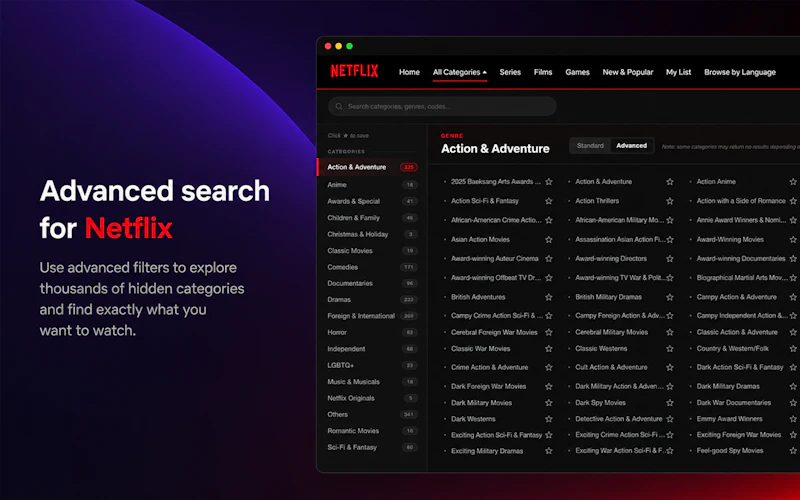Star the Classic War Movies category
800x500 pixels.
click(548, 348)
